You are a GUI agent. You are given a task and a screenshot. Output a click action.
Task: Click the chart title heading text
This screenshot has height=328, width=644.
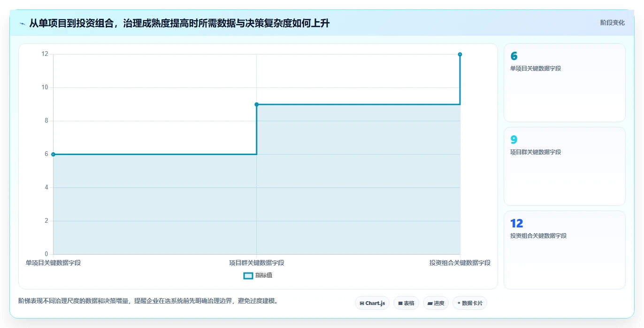[179, 23]
